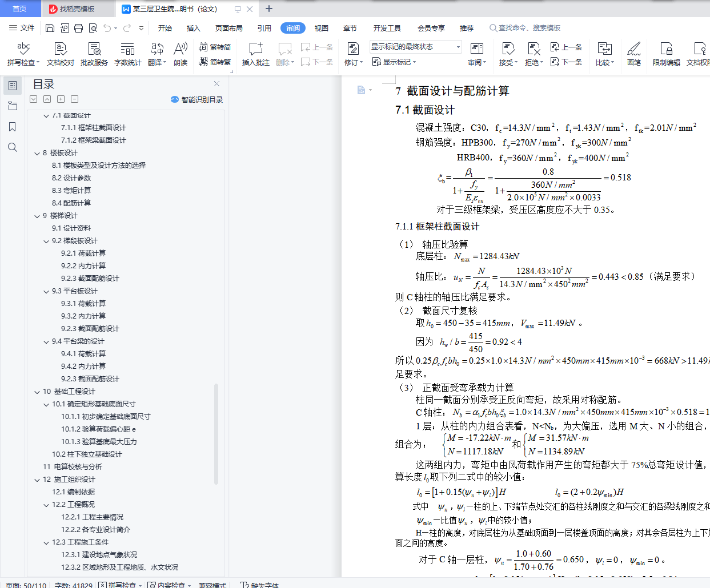
Task: Open the outline icon in left sidebar
Action: coord(13,86)
